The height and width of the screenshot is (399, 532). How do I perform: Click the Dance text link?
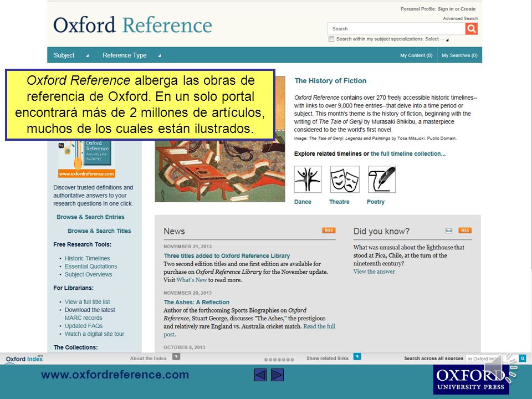303,202
